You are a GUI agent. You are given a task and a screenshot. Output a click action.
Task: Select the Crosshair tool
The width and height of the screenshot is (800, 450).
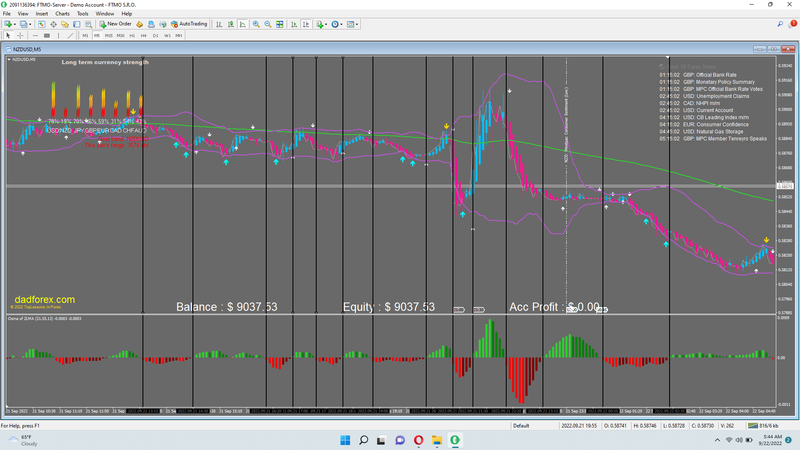(21, 35)
